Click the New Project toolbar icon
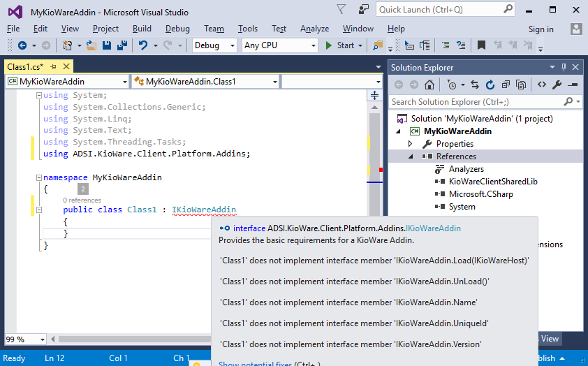The height and width of the screenshot is (366, 588). click(x=68, y=45)
